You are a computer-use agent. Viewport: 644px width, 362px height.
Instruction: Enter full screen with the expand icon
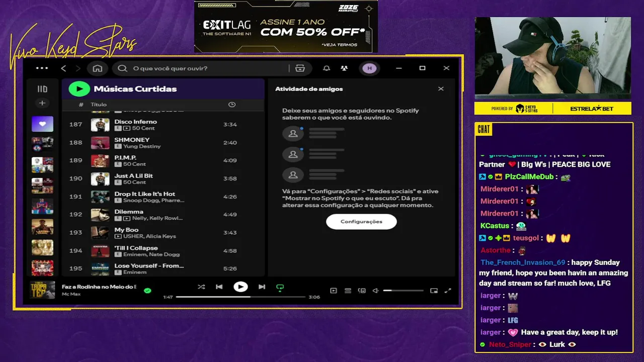[x=448, y=291]
